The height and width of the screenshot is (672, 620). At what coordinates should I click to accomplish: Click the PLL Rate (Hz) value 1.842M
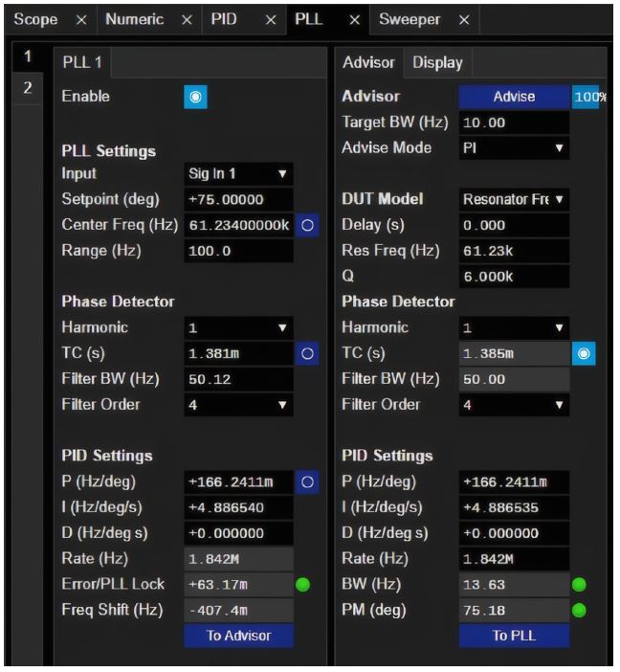tap(238, 559)
